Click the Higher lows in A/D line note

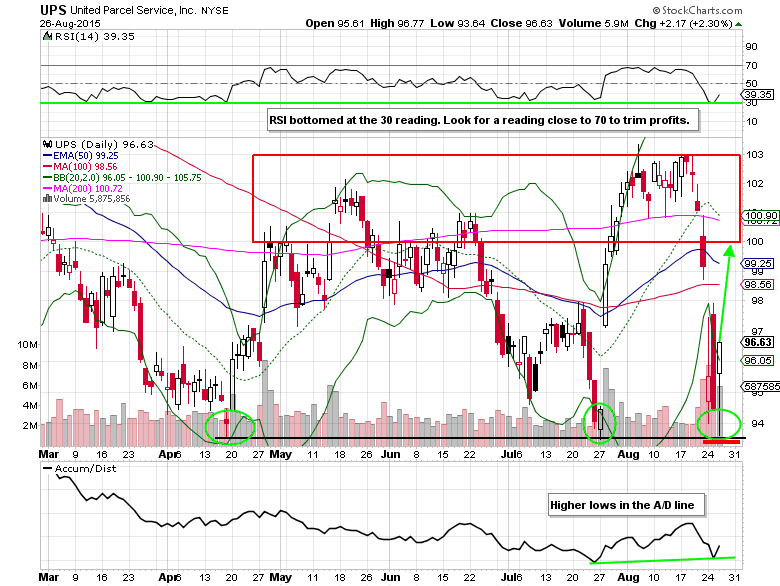pos(627,505)
